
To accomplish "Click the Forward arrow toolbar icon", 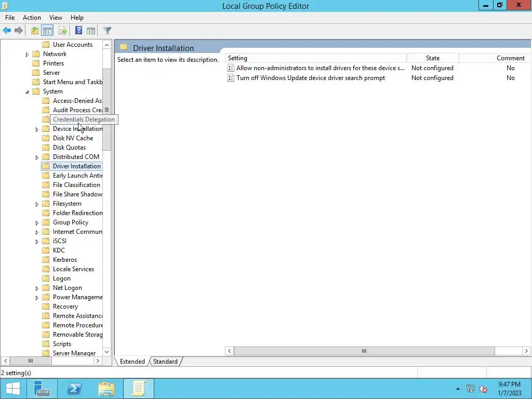I will [x=19, y=31].
